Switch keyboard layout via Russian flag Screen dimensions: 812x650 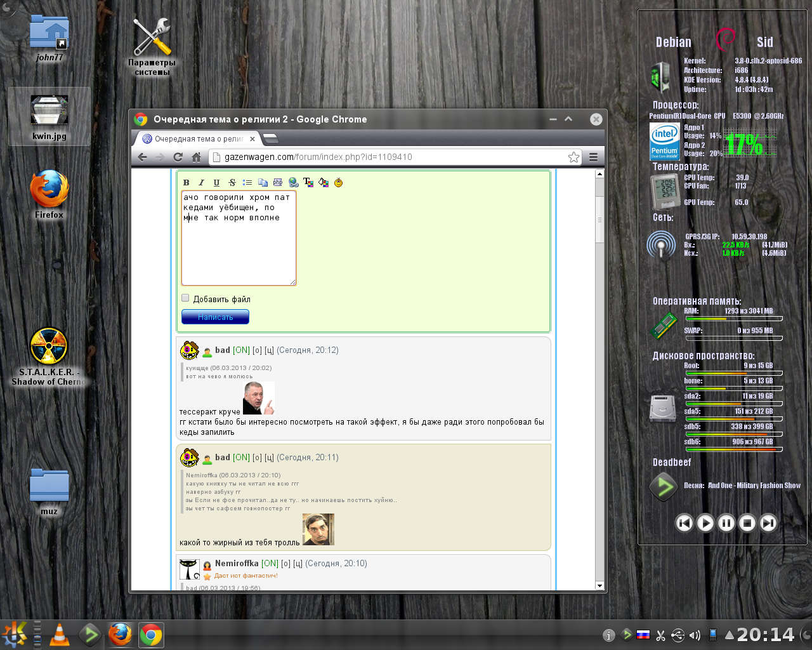click(643, 635)
